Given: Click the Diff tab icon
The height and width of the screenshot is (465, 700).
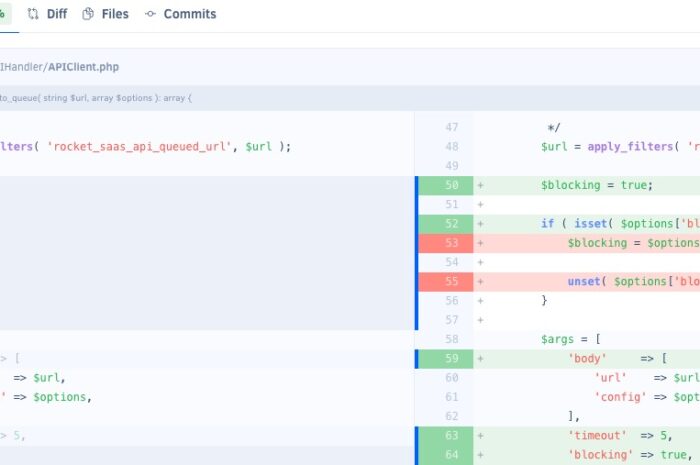Looking at the screenshot, I should pyautogui.click(x=34, y=14).
